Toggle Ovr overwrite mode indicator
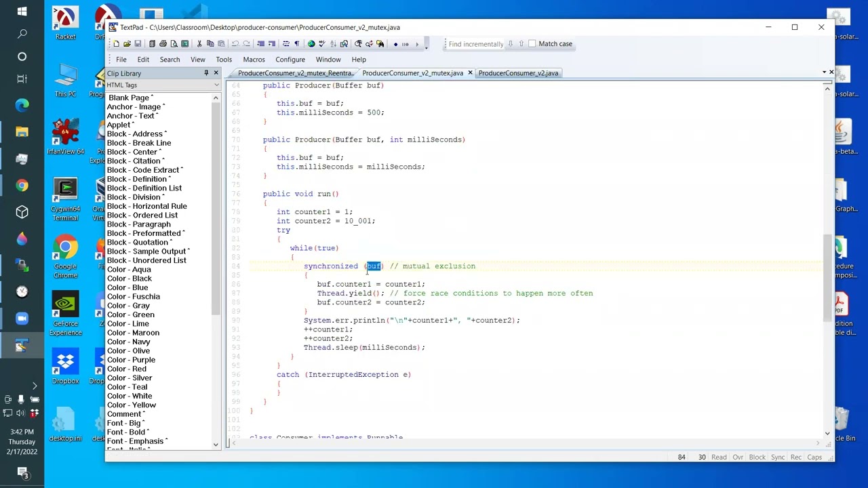Screen dimensions: 868x488 738,457
